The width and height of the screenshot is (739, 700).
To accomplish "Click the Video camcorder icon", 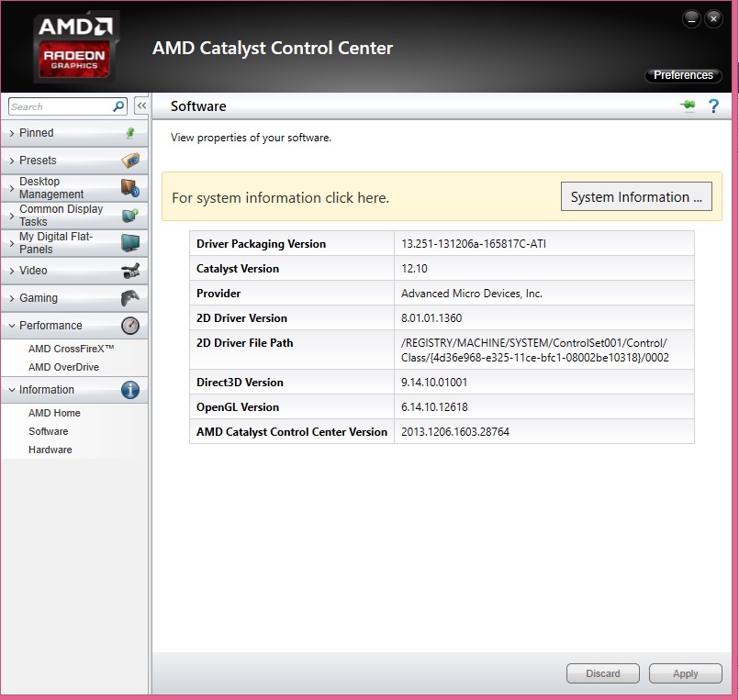I will click(x=130, y=271).
